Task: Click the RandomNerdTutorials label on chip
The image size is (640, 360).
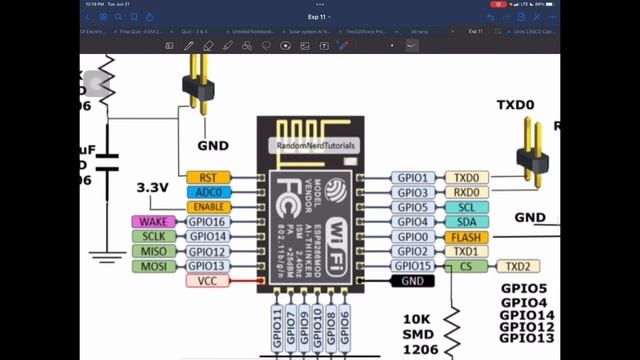Action: [x=315, y=146]
